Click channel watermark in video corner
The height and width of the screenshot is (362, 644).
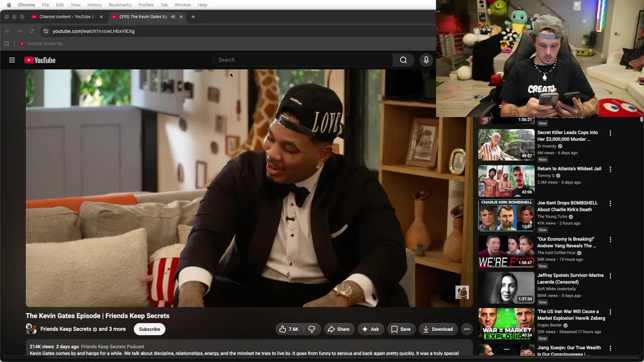point(462,292)
